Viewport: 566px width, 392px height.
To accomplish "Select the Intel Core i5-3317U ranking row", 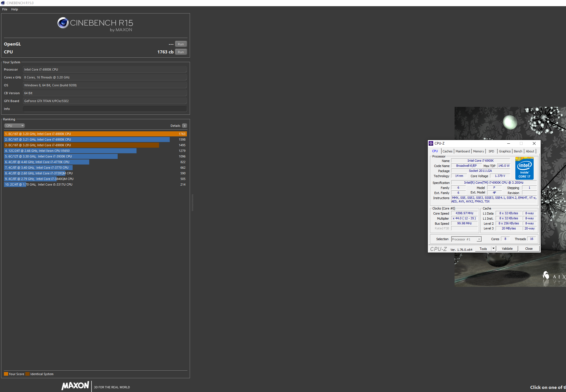I will [95, 184].
